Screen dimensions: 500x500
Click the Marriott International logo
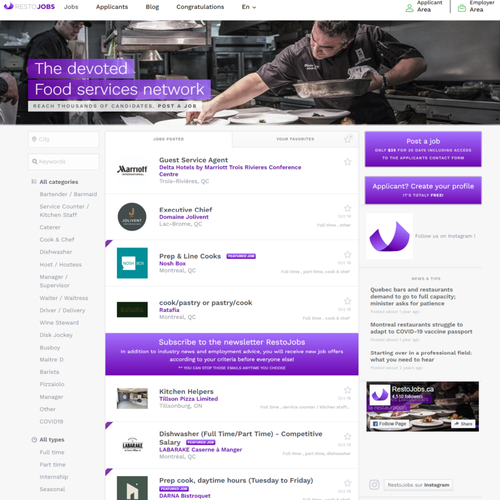point(132,170)
